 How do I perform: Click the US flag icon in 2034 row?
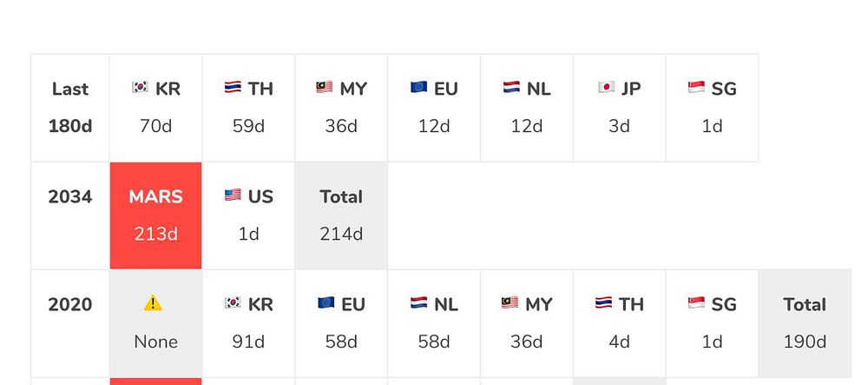point(233,195)
